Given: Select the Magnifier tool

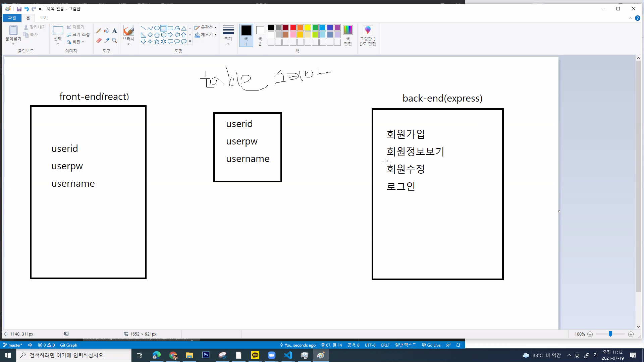Looking at the screenshot, I should click(114, 41).
